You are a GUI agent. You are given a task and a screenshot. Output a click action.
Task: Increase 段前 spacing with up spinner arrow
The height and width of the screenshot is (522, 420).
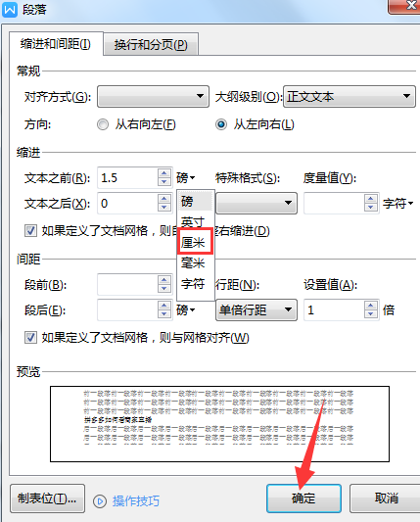pyautogui.click(x=164, y=280)
